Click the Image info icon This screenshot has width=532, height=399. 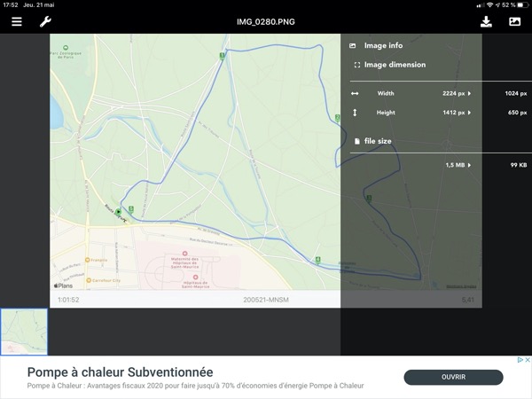click(x=353, y=45)
